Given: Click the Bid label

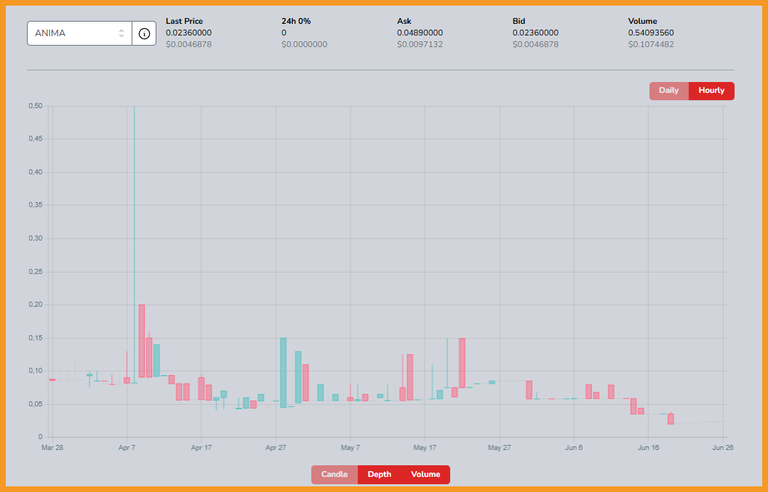Looking at the screenshot, I should click(x=519, y=21).
